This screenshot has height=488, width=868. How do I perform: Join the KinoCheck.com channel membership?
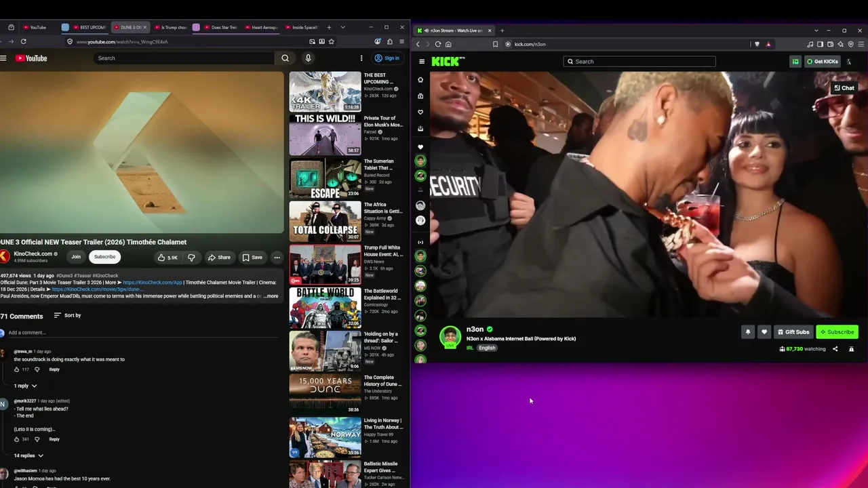[x=76, y=257]
